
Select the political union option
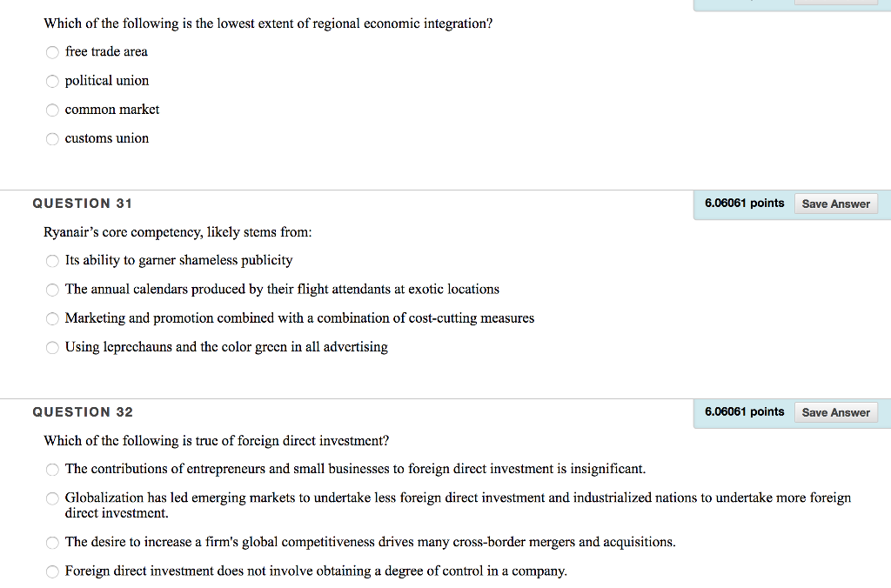tap(52, 81)
